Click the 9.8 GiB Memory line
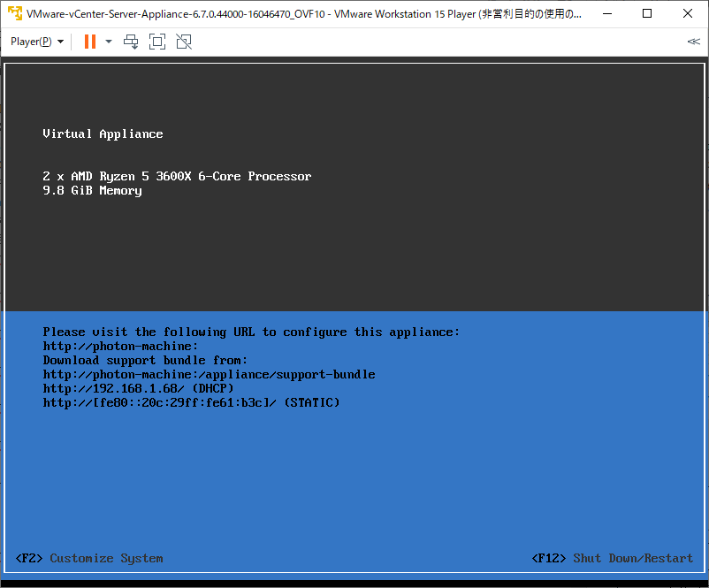 (x=92, y=190)
